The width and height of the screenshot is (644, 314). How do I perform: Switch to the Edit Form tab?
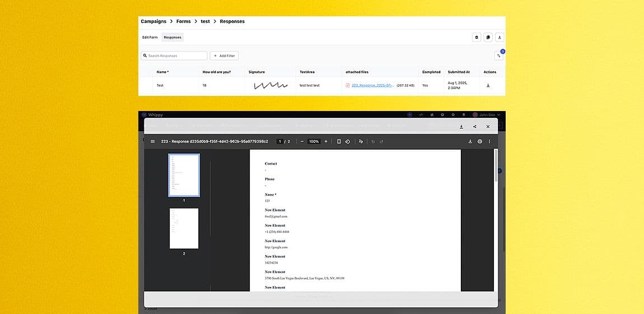coord(150,38)
